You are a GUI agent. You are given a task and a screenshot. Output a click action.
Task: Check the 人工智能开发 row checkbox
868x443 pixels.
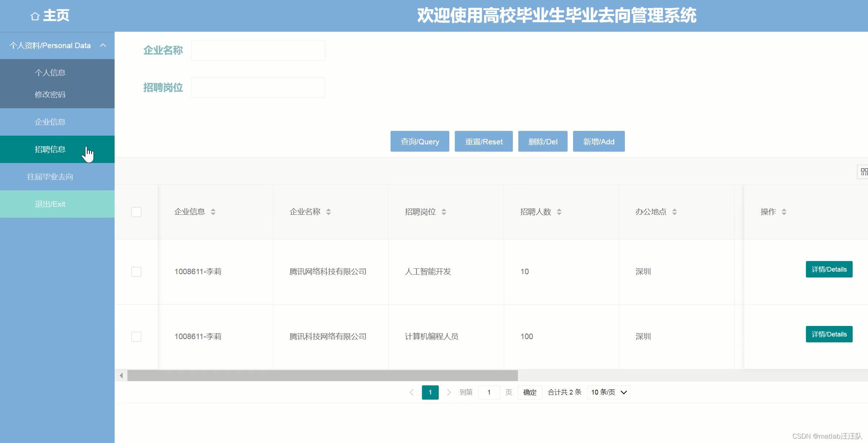point(136,272)
